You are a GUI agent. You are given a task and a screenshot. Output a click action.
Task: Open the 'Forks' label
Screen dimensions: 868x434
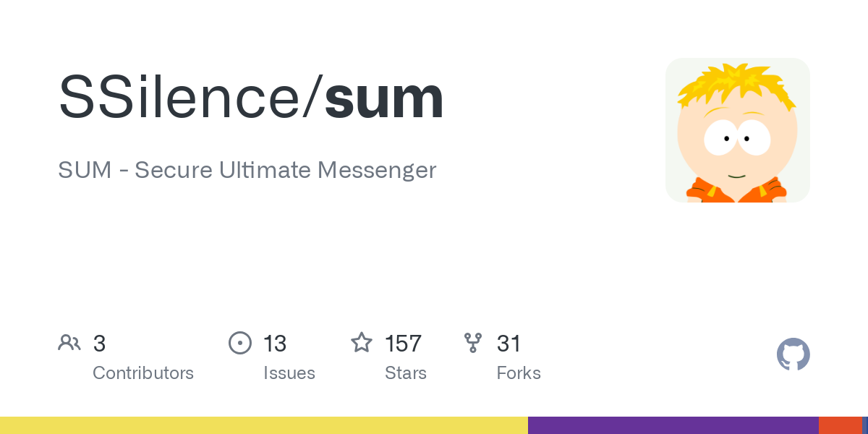point(519,373)
